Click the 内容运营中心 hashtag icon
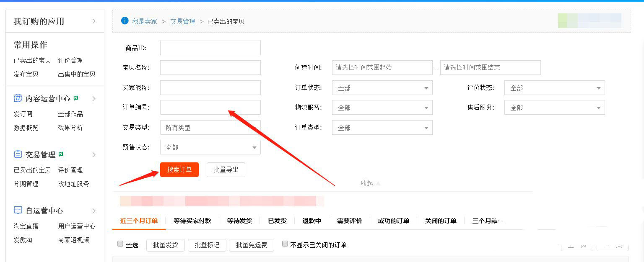The image size is (644, 262). tap(18, 98)
